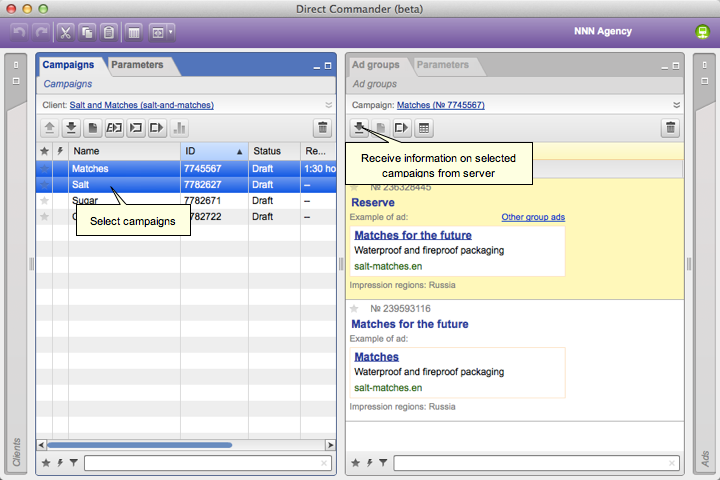This screenshot has height=480, width=720.
Task: Click the Redo arrow in the top toolbar
Action: [41, 32]
